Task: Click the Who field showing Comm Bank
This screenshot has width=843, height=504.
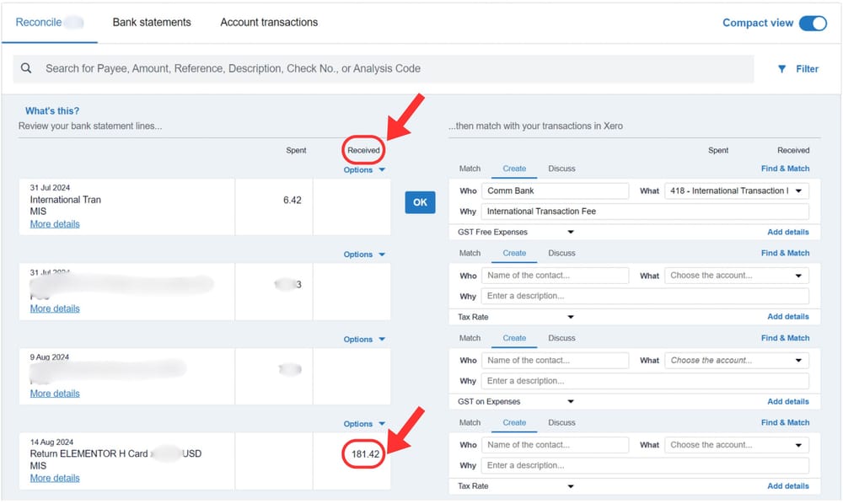Action: [x=555, y=190]
